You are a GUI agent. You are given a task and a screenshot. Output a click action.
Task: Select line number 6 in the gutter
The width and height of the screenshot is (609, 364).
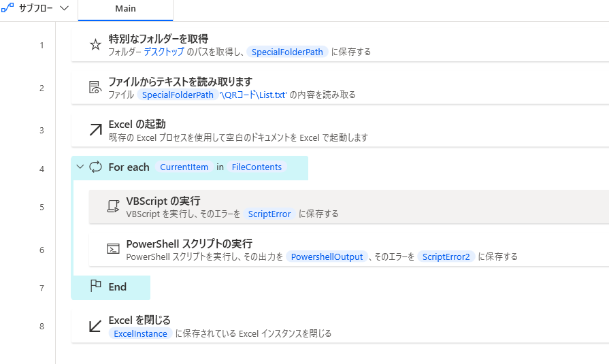click(42, 250)
